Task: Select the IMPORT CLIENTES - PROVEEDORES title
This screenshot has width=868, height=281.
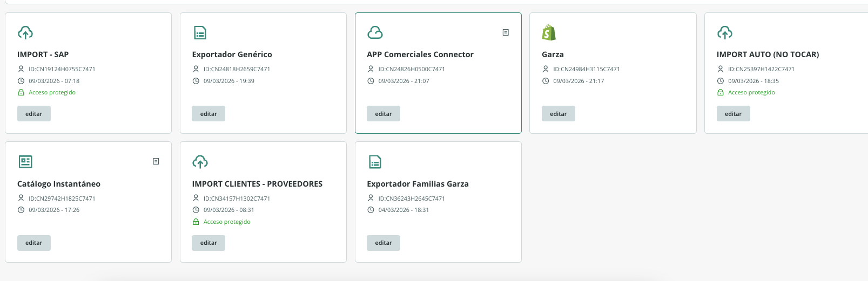Action: (258, 184)
